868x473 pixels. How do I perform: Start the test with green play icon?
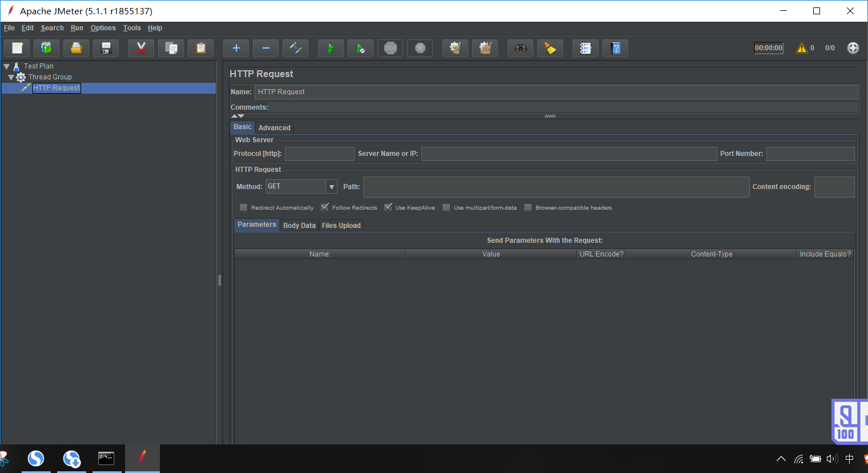pyautogui.click(x=331, y=48)
